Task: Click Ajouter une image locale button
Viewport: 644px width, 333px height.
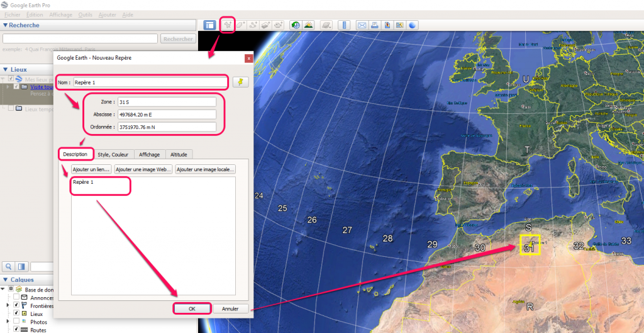Action: (x=206, y=169)
